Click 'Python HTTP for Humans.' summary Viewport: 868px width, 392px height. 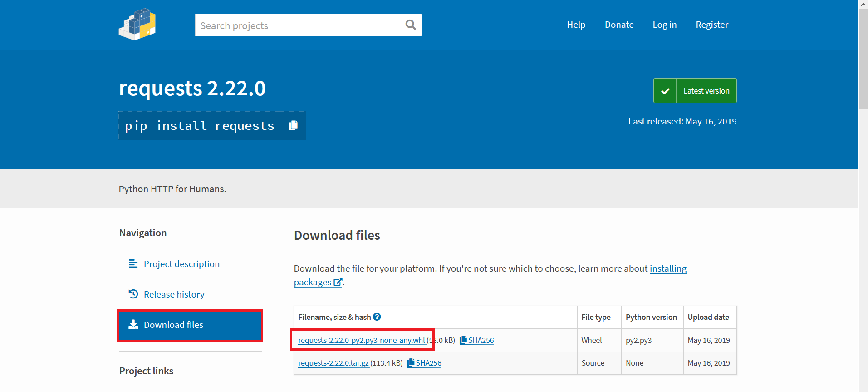[172, 189]
